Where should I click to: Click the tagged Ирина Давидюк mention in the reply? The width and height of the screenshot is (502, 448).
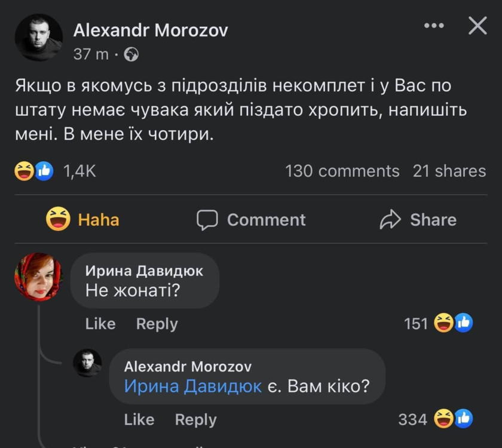click(192, 386)
